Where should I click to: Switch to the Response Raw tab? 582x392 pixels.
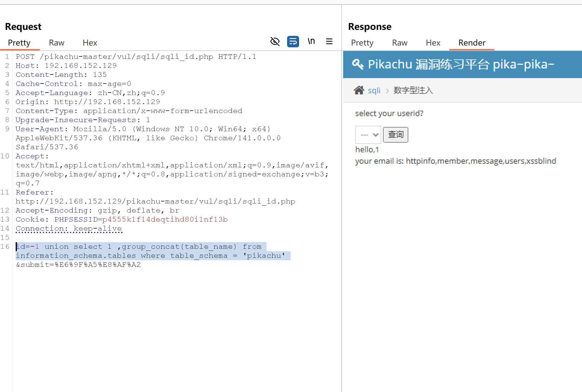point(400,43)
